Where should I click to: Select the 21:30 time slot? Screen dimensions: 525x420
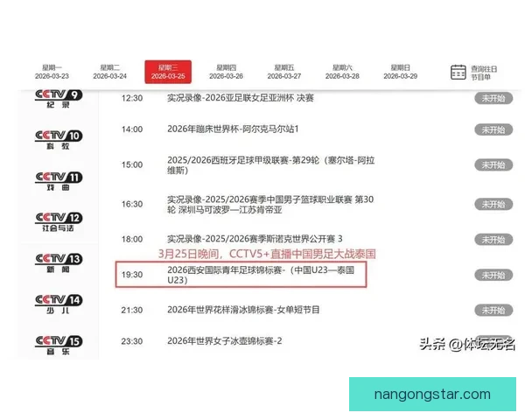[132, 311]
